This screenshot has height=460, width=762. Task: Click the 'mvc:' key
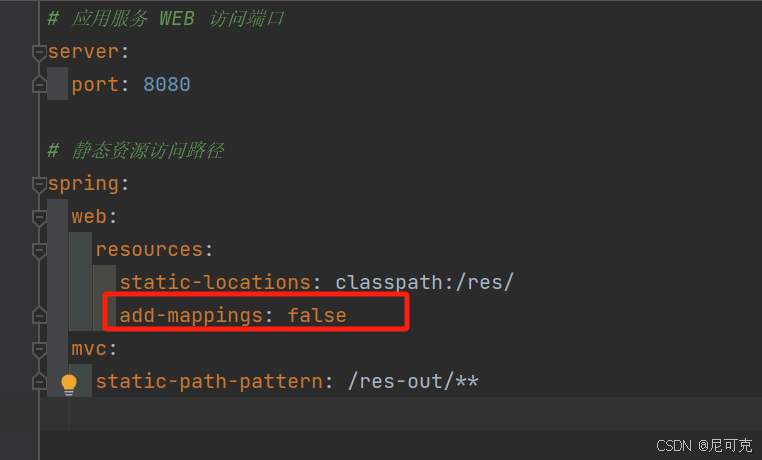tap(94, 349)
